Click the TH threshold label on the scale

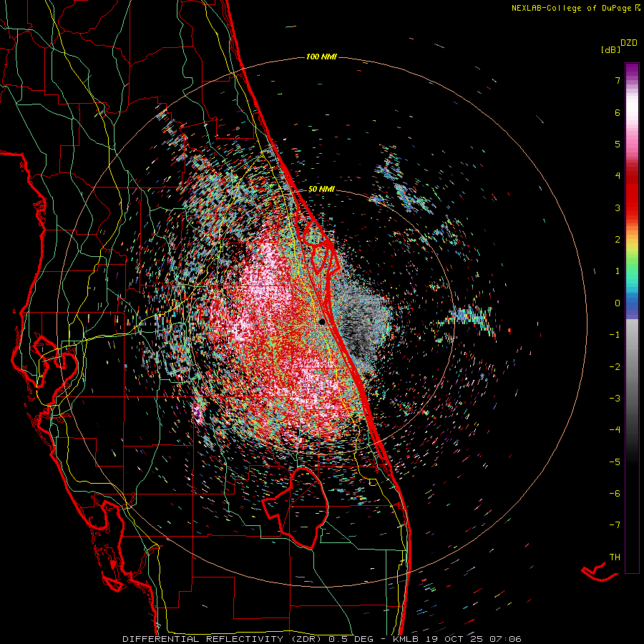(x=615, y=557)
